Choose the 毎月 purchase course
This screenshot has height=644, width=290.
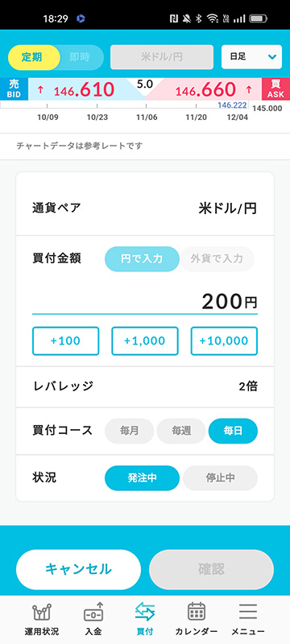point(130,431)
